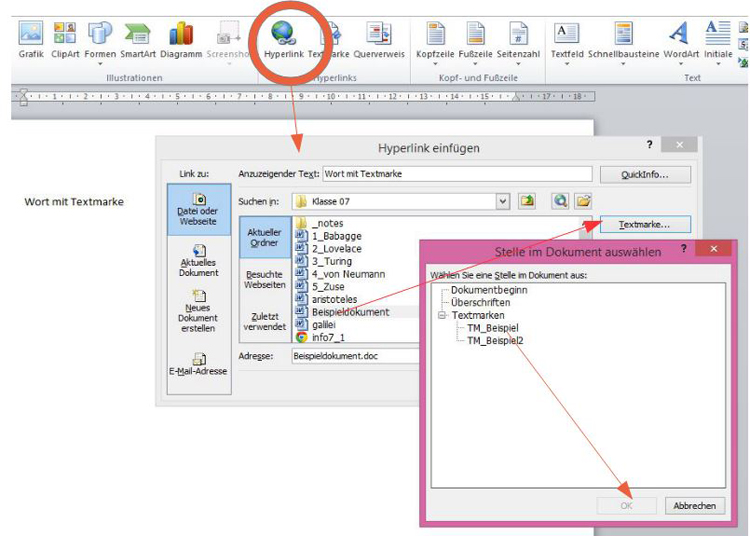Expand the 'Suchen in' folder dropdown
This screenshot has width=750, height=536.
pos(502,201)
